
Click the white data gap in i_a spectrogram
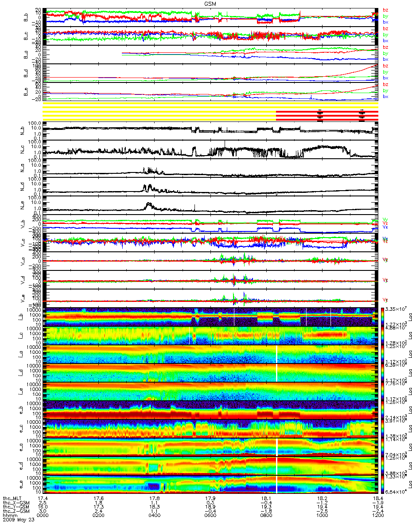click(x=276, y=355)
